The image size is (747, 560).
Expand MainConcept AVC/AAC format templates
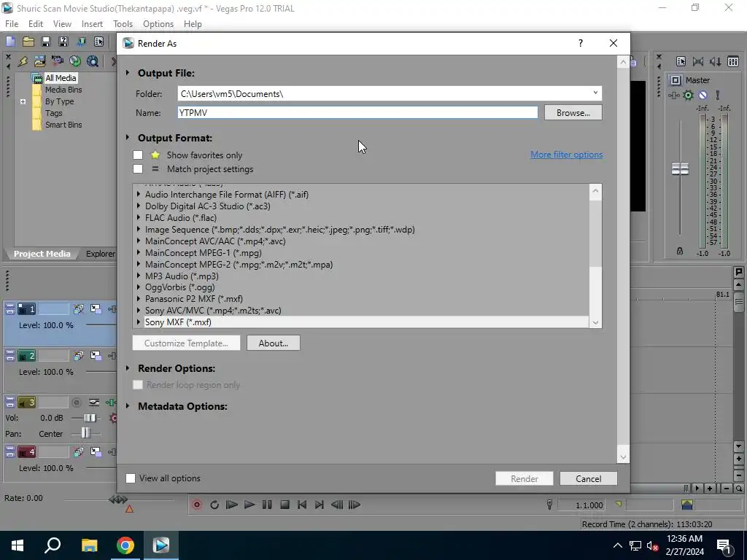(x=139, y=241)
